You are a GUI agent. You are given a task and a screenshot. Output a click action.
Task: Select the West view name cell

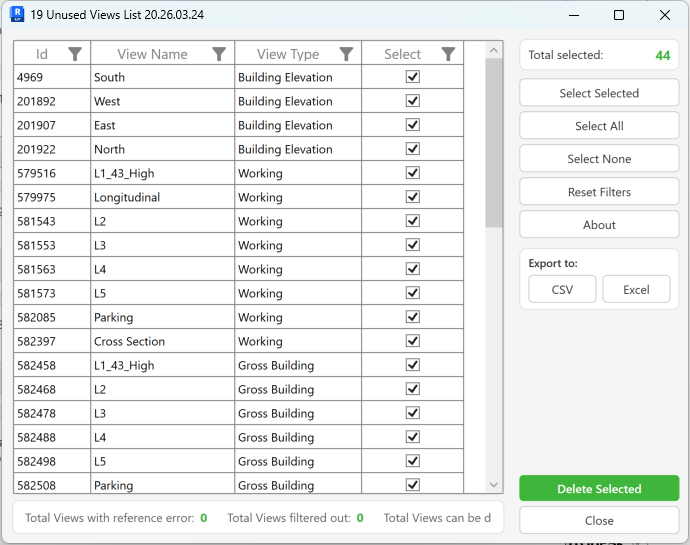pos(162,101)
